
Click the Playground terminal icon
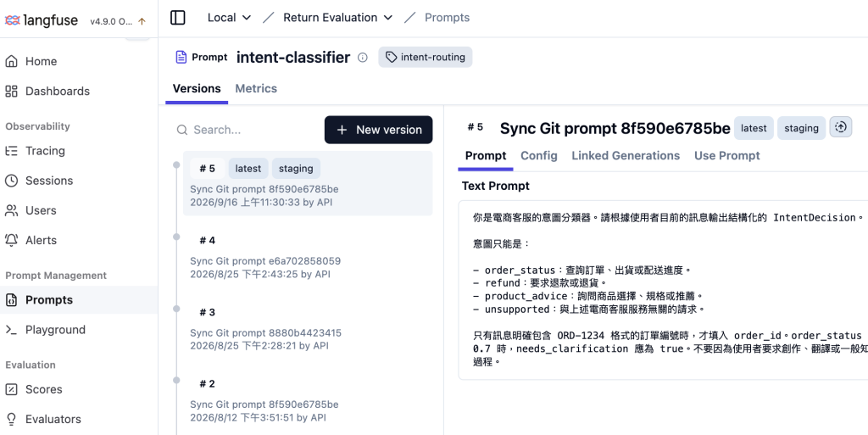(11, 330)
